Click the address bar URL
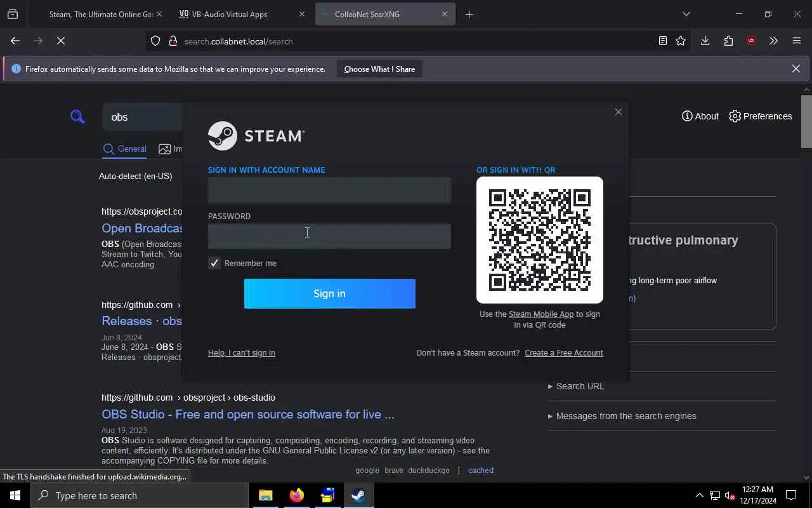Screen dimensions: 812x508 (x=239, y=41)
